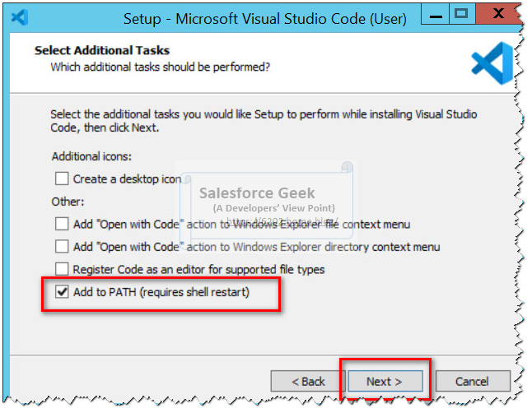Cancel the Visual Studio Code setup
This screenshot has height=413, width=532.
click(x=472, y=381)
